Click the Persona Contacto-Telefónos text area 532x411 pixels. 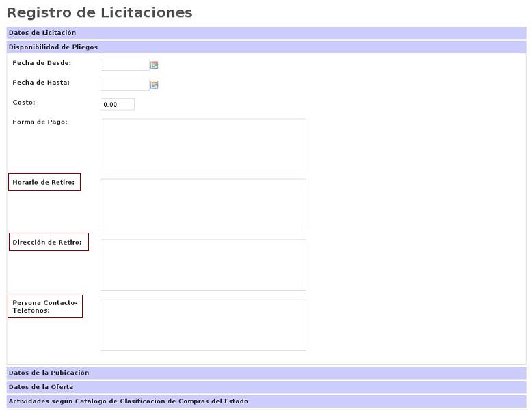[203, 325]
